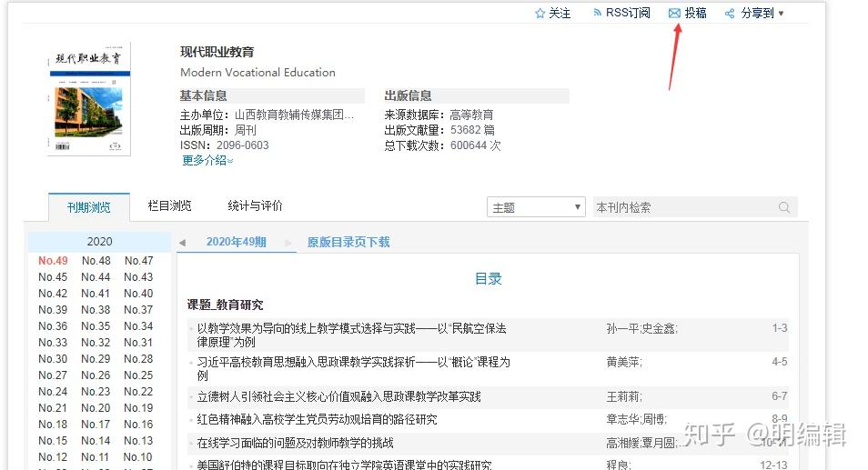Open issue No.45

pos(53,277)
